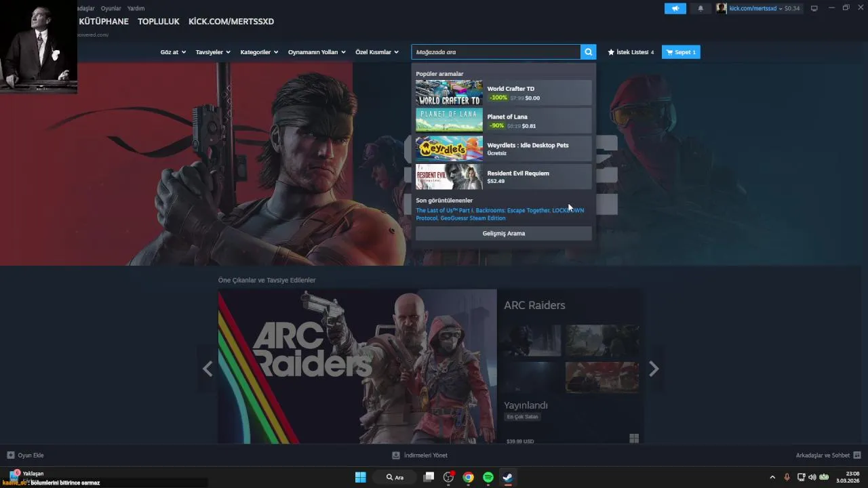The height and width of the screenshot is (488, 868).
Task: View ARC Raiders bottom-right screenshot thumbnail
Action: click(x=602, y=377)
